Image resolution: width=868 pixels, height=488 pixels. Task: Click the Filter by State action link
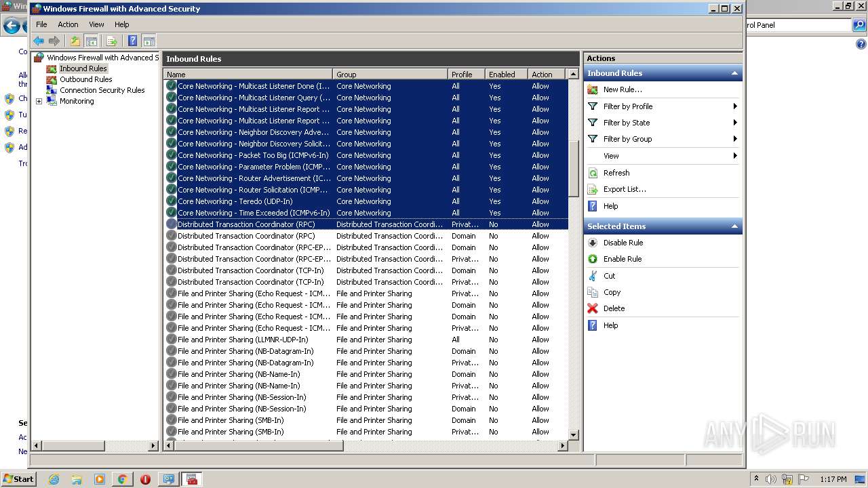point(627,123)
